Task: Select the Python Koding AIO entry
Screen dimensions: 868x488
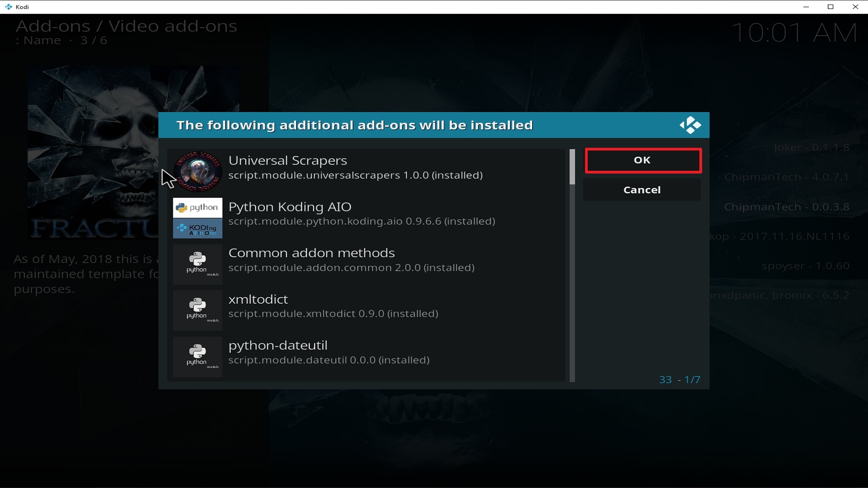Action: [x=366, y=218]
